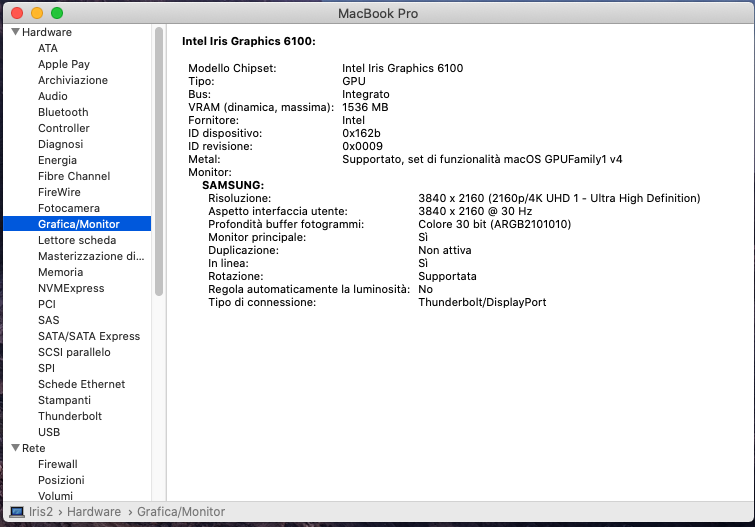The height and width of the screenshot is (527, 755).
Task: Click the 3840 x 2160 @ 30 Hz value
Action: (475, 211)
